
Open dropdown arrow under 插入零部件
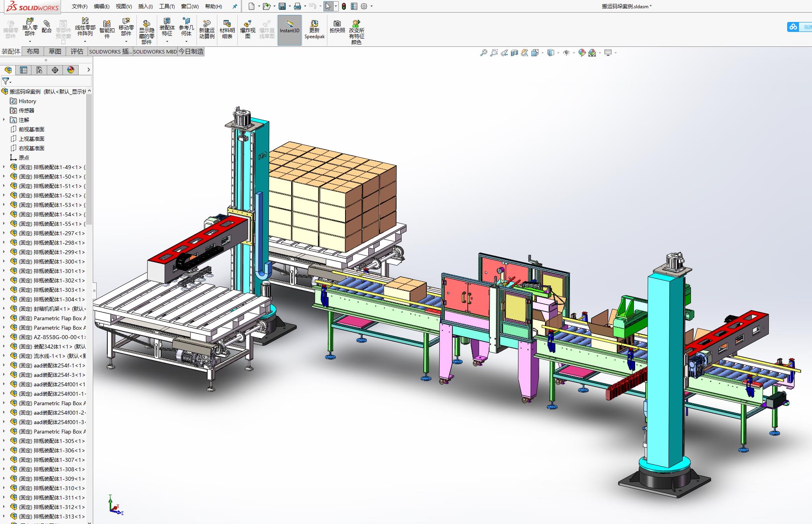click(30, 41)
